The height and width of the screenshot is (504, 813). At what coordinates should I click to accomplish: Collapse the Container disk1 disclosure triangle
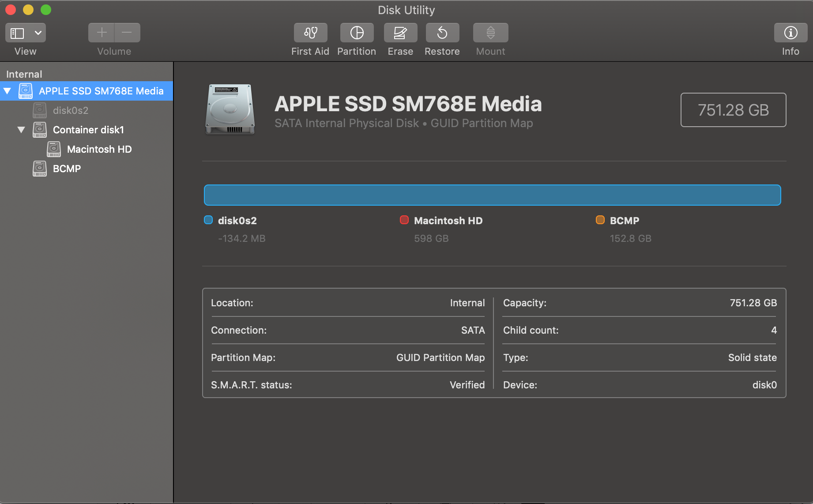coord(21,130)
